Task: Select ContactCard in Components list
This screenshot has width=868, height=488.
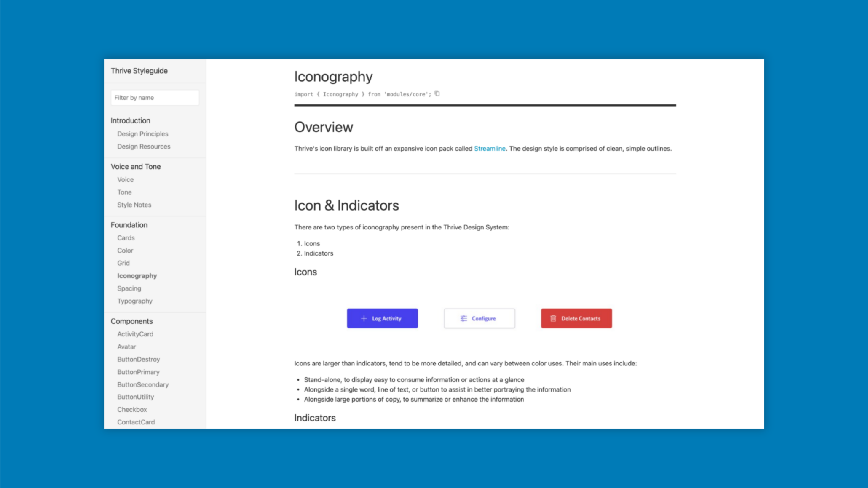Action: click(x=136, y=422)
